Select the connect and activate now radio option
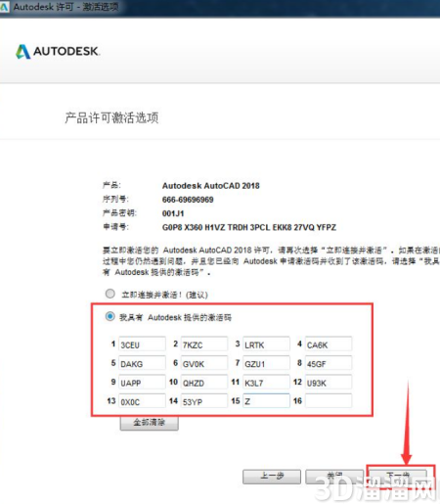This screenshot has width=440, height=504. [x=110, y=294]
